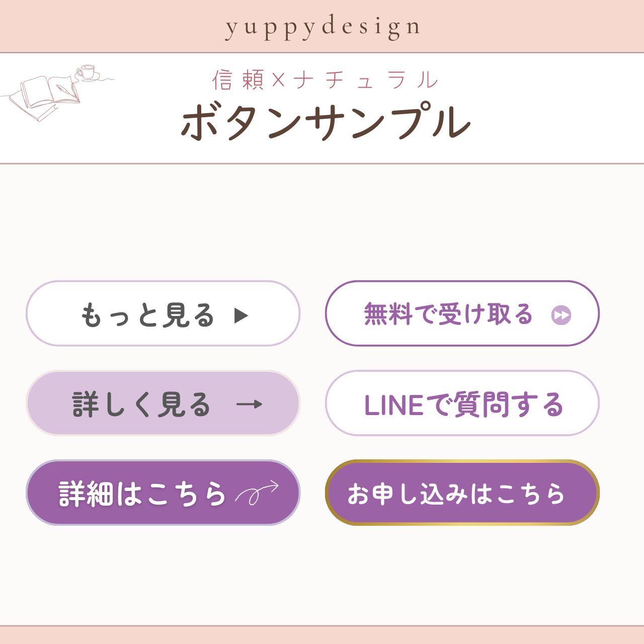
Task: Click the お申し込みはこちら white text
Action: pyautogui.click(x=456, y=494)
